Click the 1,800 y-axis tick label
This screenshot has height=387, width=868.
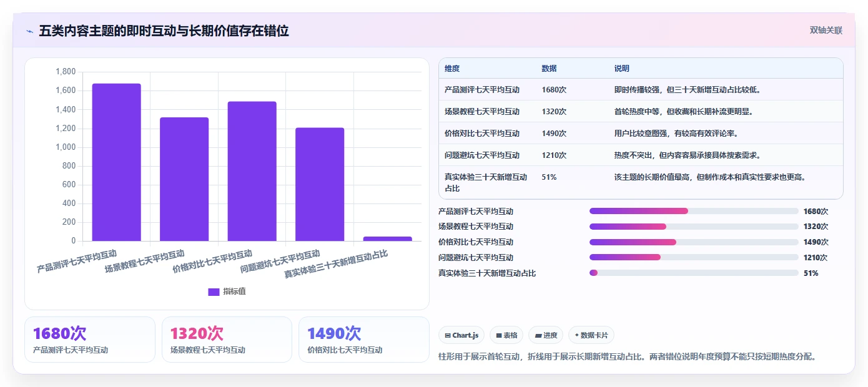point(66,72)
